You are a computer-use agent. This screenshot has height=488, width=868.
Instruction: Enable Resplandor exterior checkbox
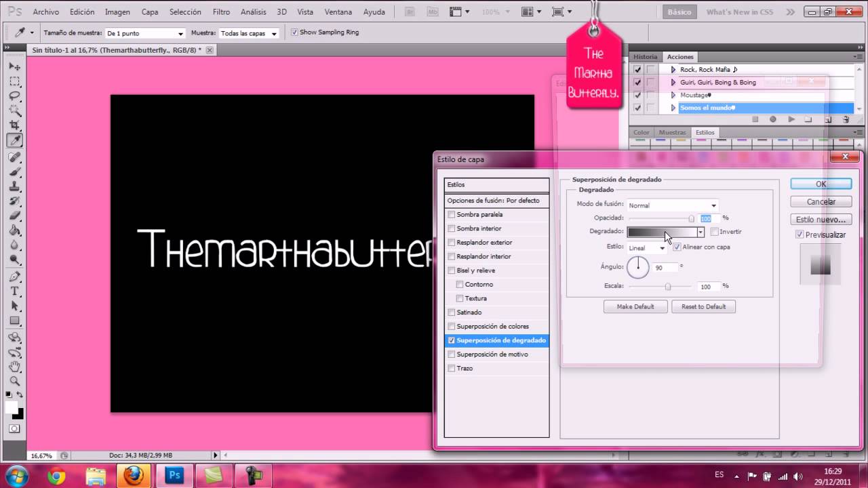pyautogui.click(x=452, y=242)
